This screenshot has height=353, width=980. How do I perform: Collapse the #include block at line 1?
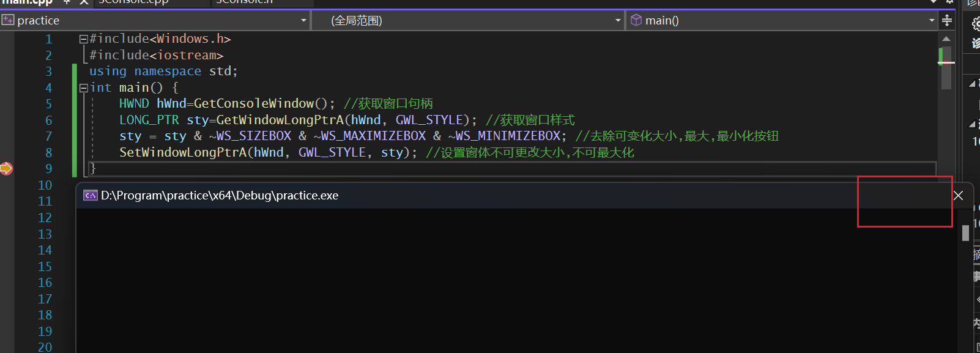83,39
